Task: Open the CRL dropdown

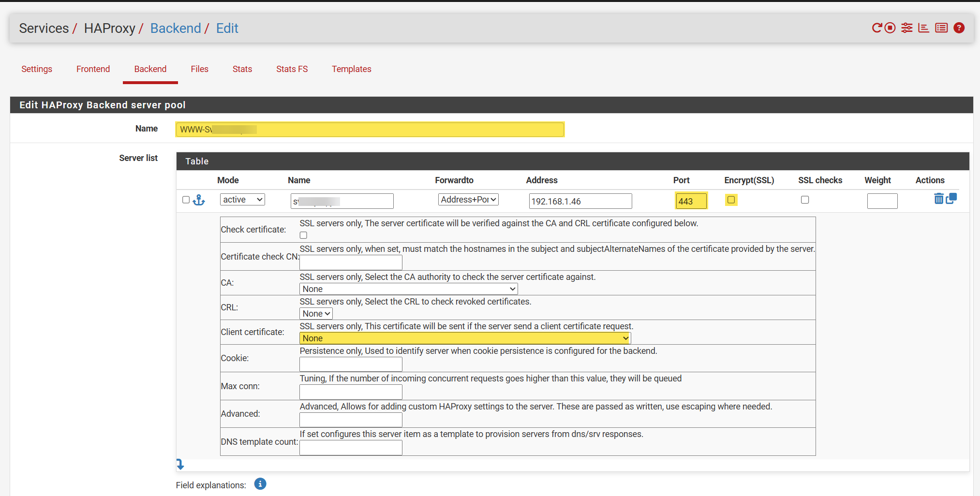Action: point(316,314)
